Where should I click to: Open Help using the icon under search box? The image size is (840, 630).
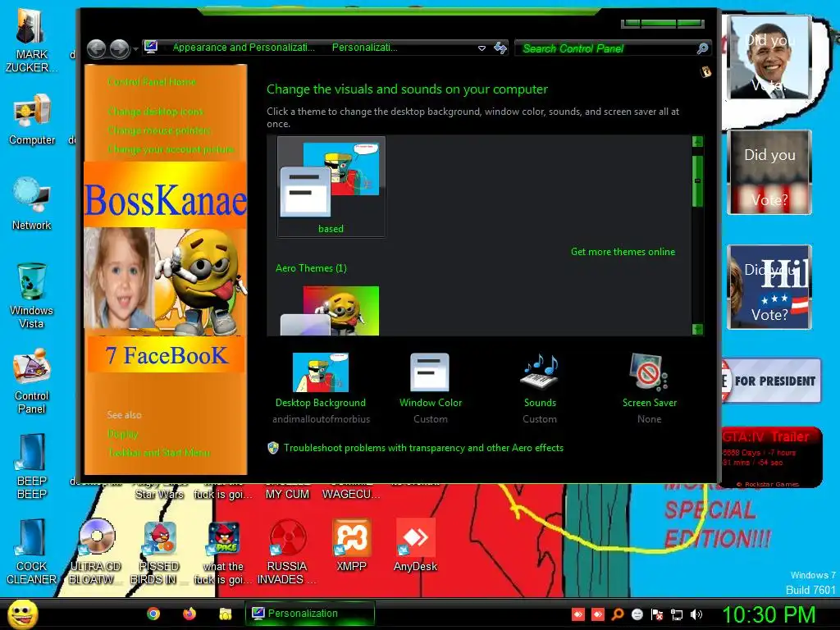click(x=706, y=72)
